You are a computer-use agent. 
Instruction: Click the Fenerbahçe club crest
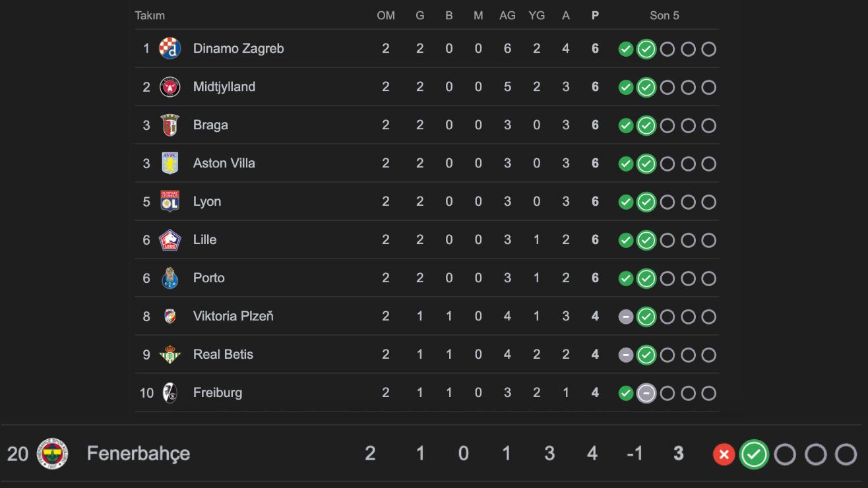coord(53,454)
